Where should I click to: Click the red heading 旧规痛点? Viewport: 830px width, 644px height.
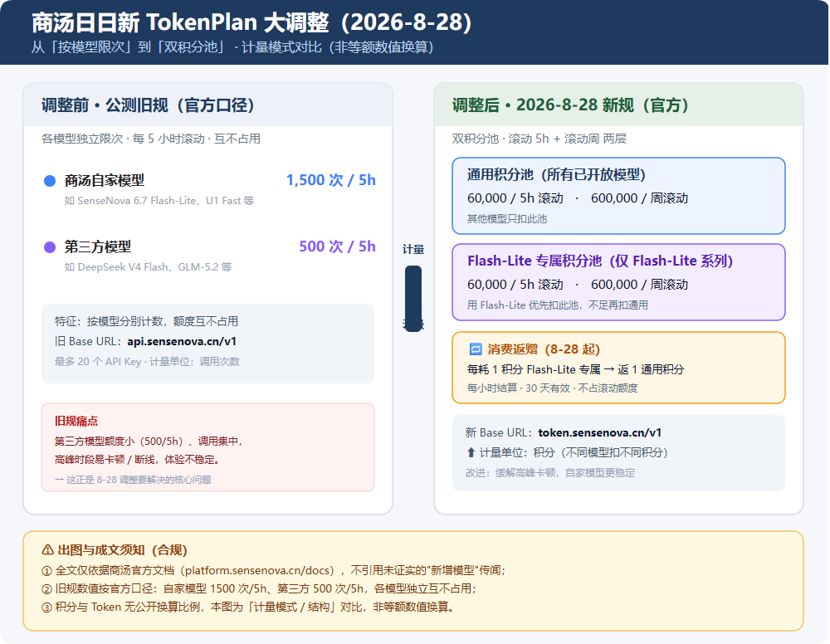tap(76, 422)
